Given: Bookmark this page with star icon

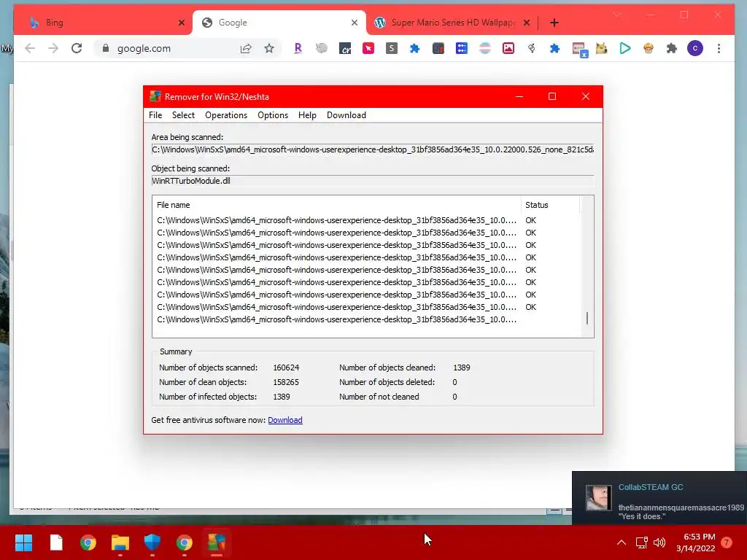Looking at the screenshot, I should pos(269,48).
